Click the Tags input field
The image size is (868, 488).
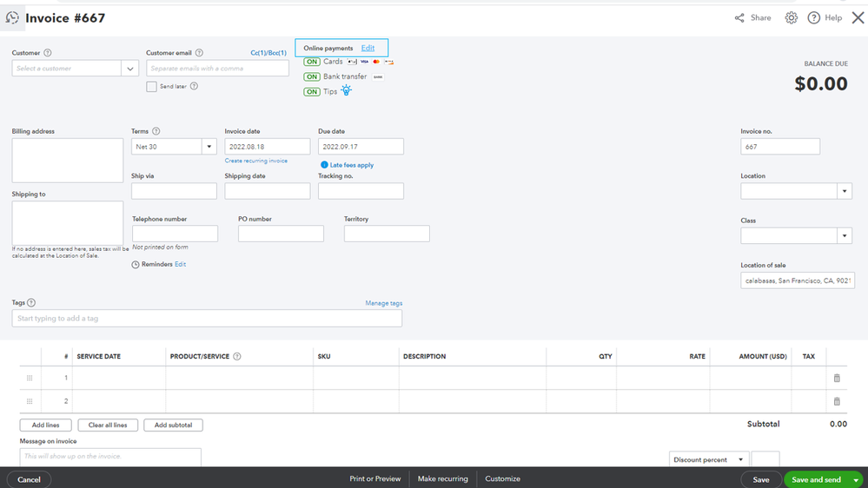(x=207, y=318)
